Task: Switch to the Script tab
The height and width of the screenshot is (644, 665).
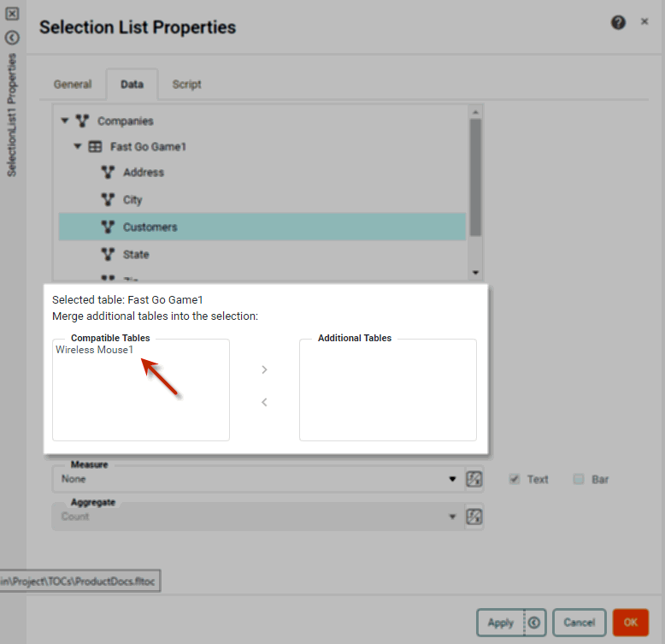Action: click(186, 85)
